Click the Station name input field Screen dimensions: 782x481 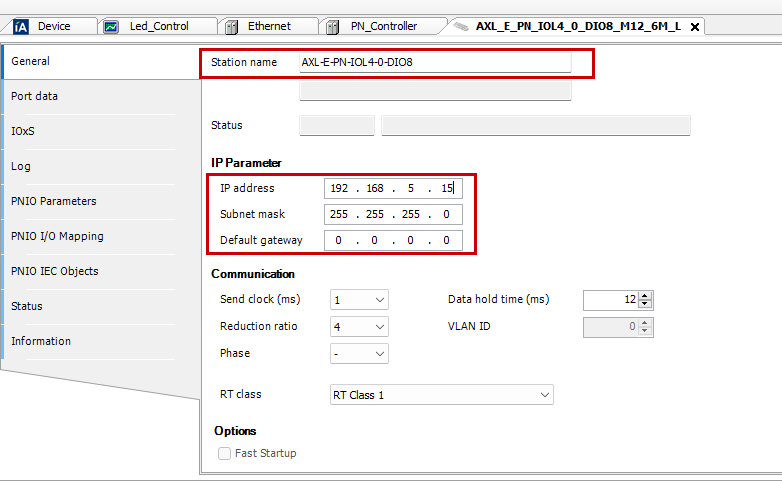(x=434, y=63)
